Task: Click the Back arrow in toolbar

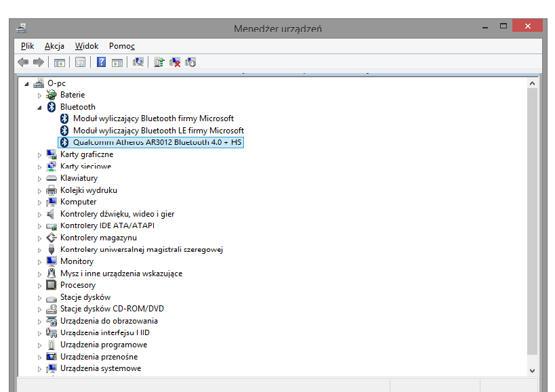Action: coord(23,62)
